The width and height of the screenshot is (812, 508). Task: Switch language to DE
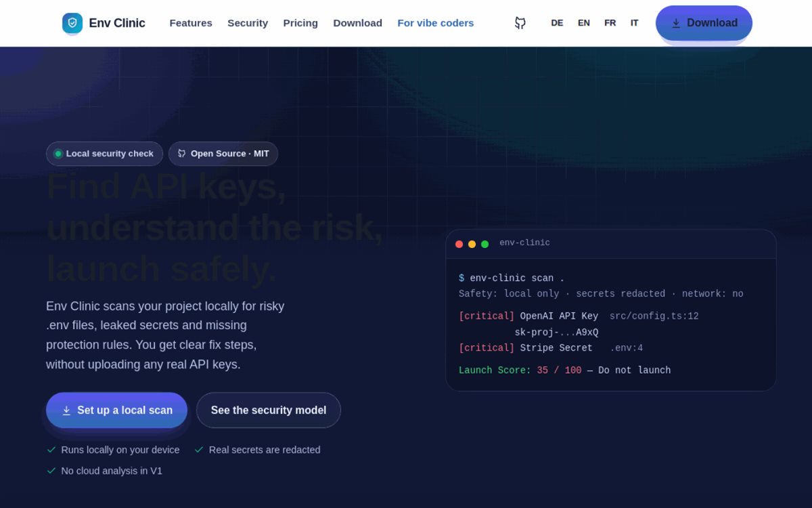pyautogui.click(x=557, y=23)
